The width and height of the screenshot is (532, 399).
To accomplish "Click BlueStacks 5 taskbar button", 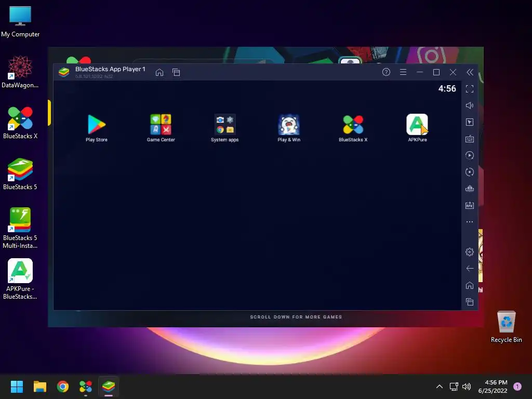I will pyautogui.click(x=109, y=387).
